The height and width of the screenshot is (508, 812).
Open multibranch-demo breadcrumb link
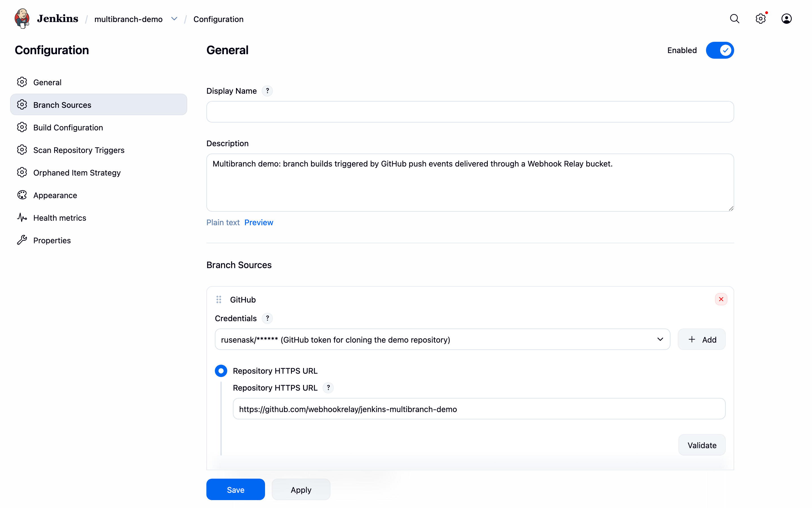tap(128, 19)
